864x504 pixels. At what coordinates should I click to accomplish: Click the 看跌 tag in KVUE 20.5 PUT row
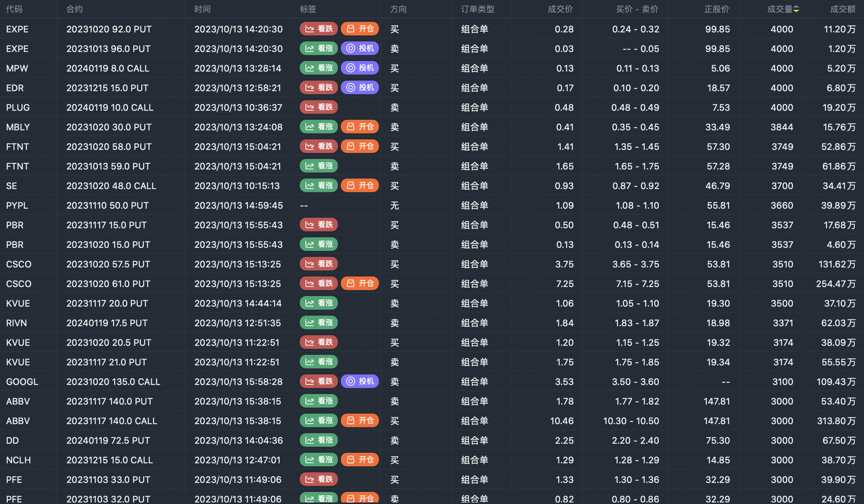319,342
